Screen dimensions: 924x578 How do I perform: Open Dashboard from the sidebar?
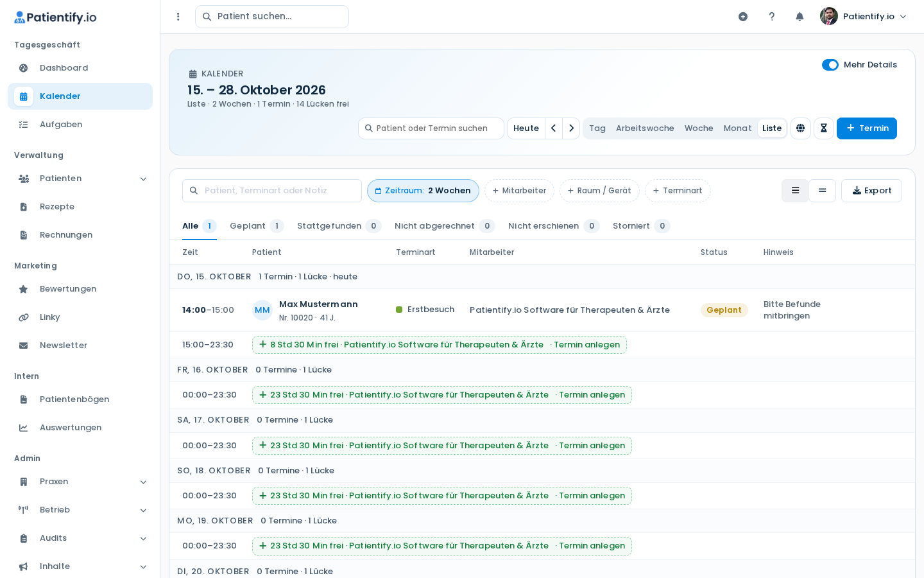coord(80,68)
